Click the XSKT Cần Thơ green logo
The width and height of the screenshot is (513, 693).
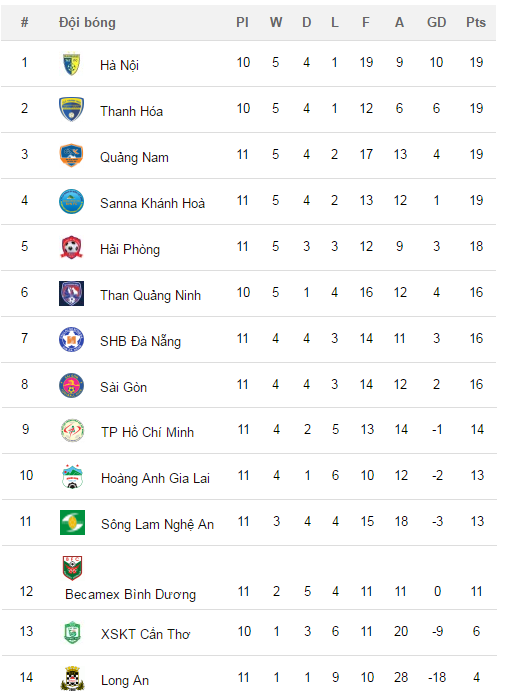click(72, 632)
